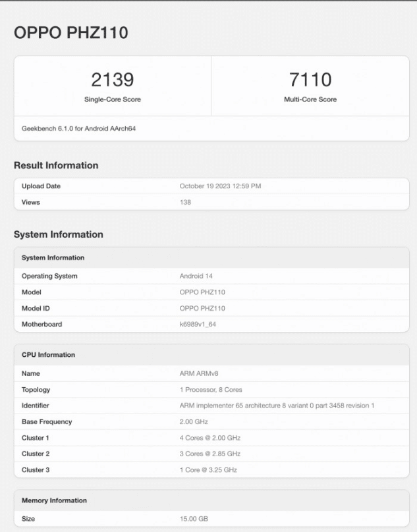Select OPPO PHZ110 in the Model ID row
Viewport: 417px width, 532px height.
(x=202, y=308)
